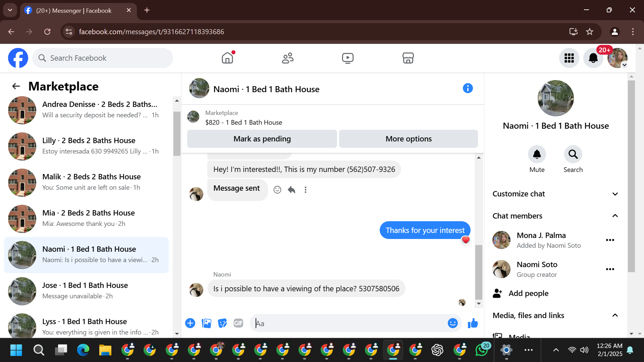Click the chat info panel scrollbar

[x=631, y=176]
